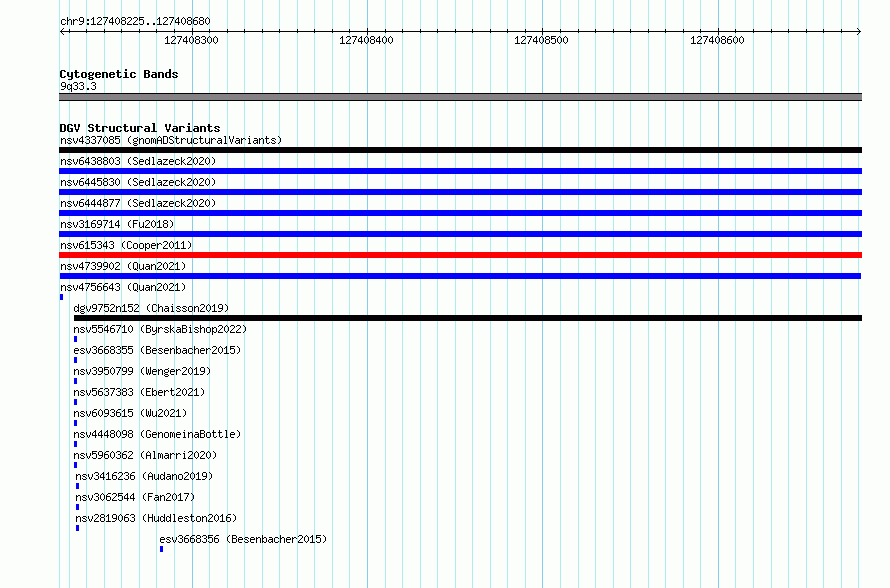This screenshot has height=588, width=890.
Task: Click the red nsv615343 (Cooper2011) bar
Action: 460,255
